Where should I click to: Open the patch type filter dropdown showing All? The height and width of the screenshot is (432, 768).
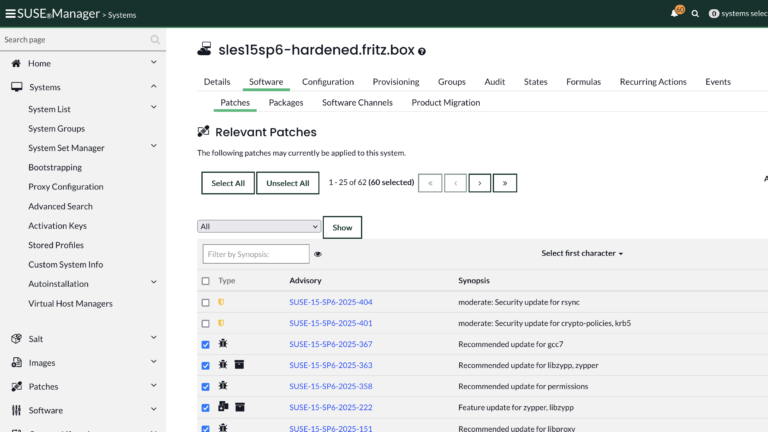[x=258, y=227]
